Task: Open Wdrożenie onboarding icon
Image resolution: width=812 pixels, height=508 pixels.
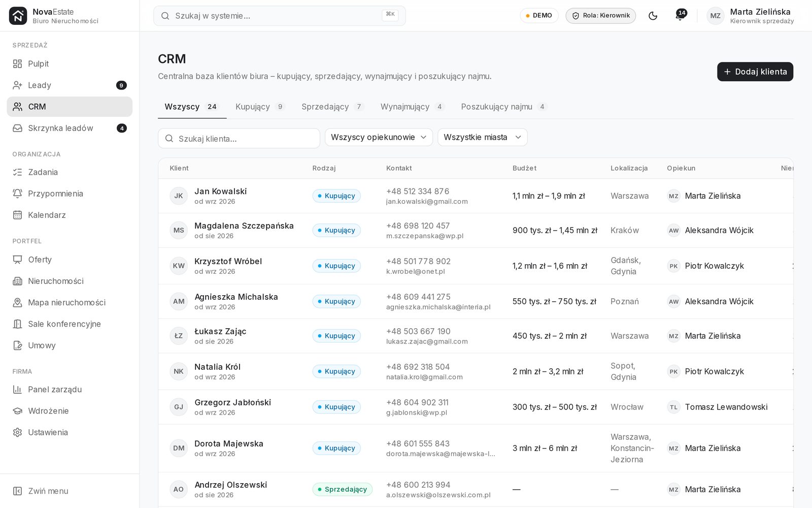Action: (x=17, y=411)
